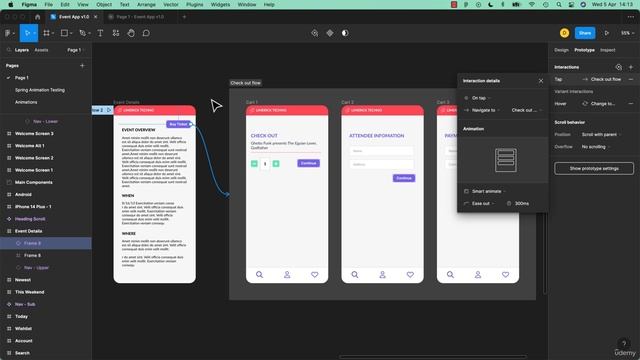Viewport: 640px width, 360px height.
Task: Open the Ease out easing dropdown
Action: click(483, 203)
